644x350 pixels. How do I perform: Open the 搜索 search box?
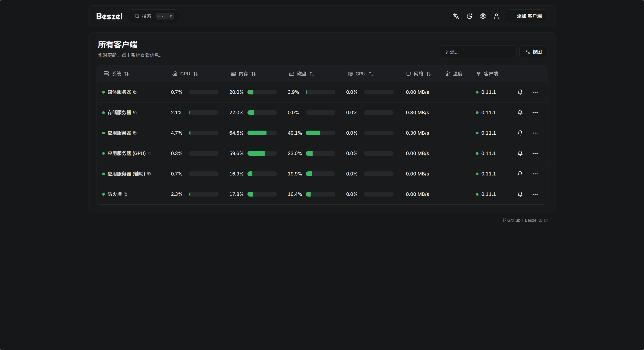point(154,16)
